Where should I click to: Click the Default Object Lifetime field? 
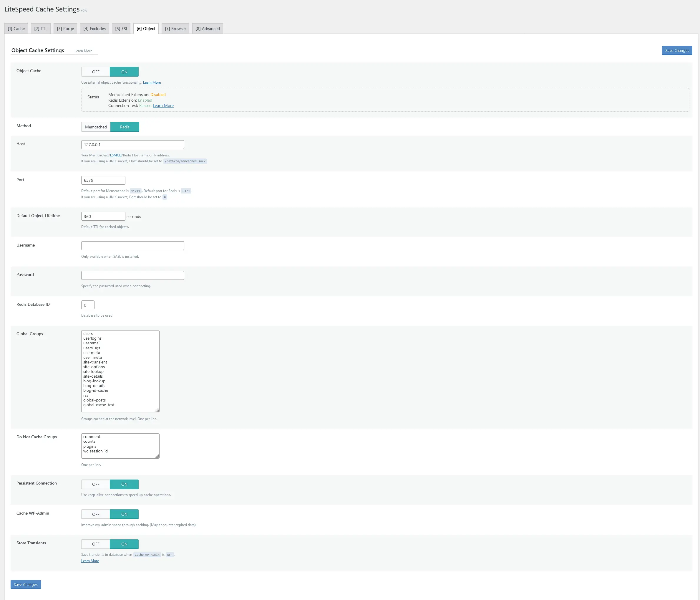(103, 216)
